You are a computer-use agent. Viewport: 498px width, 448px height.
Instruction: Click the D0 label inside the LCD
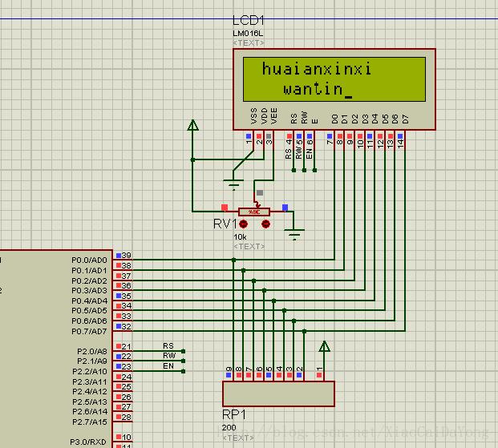(334, 119)
